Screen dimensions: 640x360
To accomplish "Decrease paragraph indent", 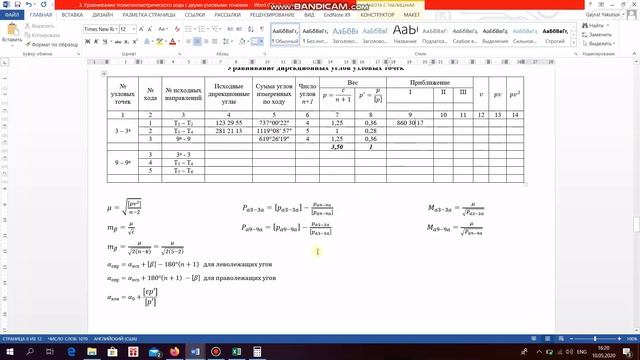I will tap(230, 29).
